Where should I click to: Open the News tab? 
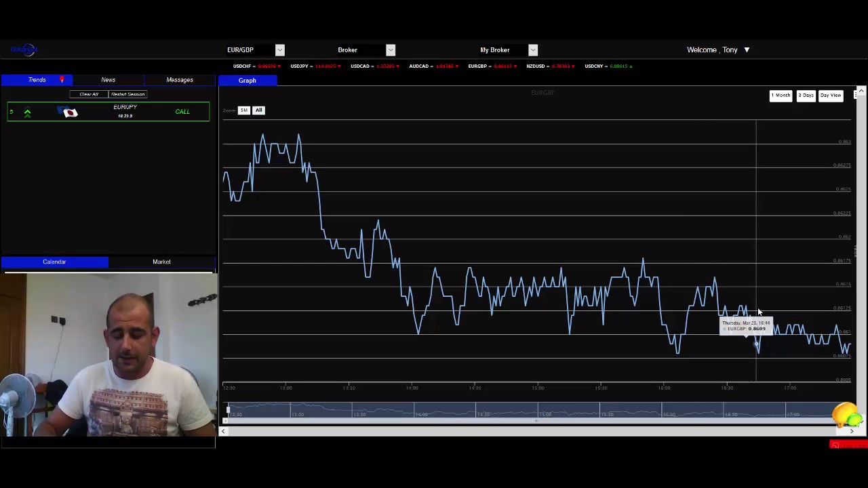(x=108, y=80)
